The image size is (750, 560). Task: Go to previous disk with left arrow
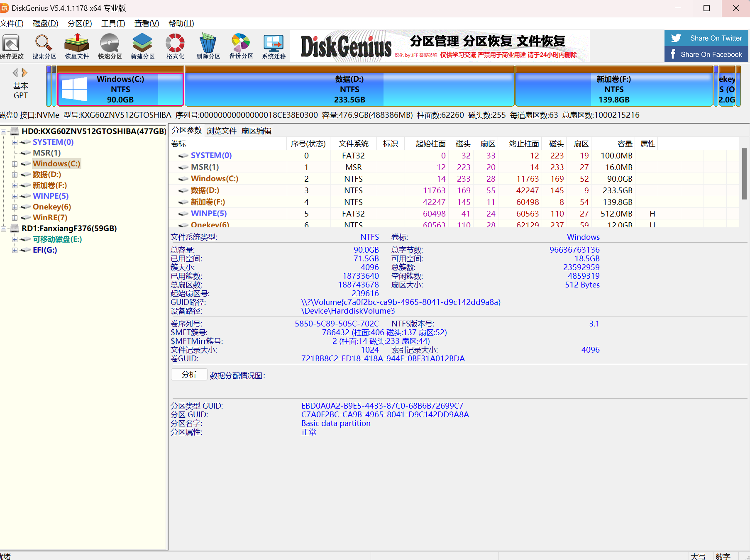(15, 73)
